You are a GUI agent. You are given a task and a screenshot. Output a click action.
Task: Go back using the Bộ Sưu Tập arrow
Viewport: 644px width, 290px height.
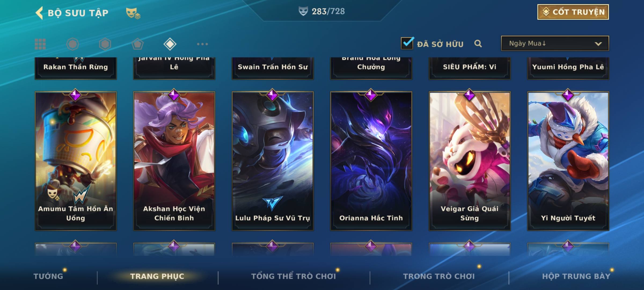coord(39,13)
